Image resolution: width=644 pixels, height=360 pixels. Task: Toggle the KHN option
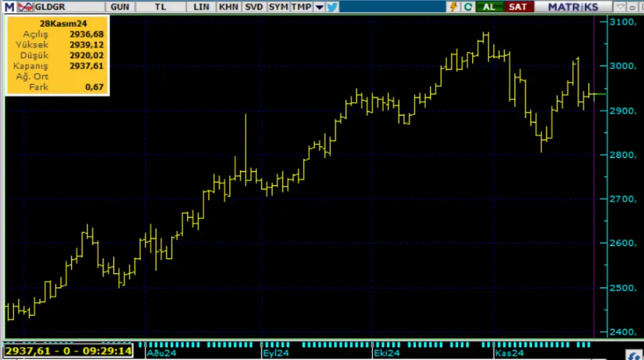point(227,7)
